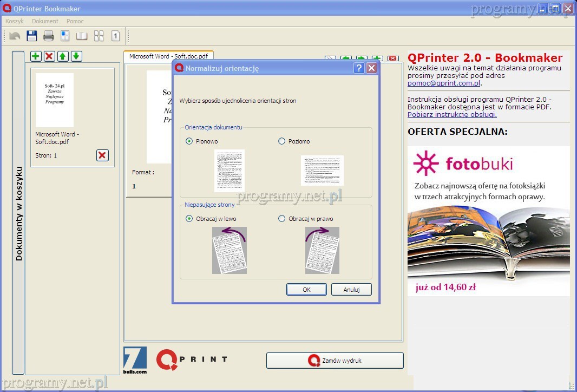Image resolution: width=577 pixels, height=392 pixels.
Task: Click the green up arrow in basket panel
Action: pyautogui.click(x=63, y=56)
